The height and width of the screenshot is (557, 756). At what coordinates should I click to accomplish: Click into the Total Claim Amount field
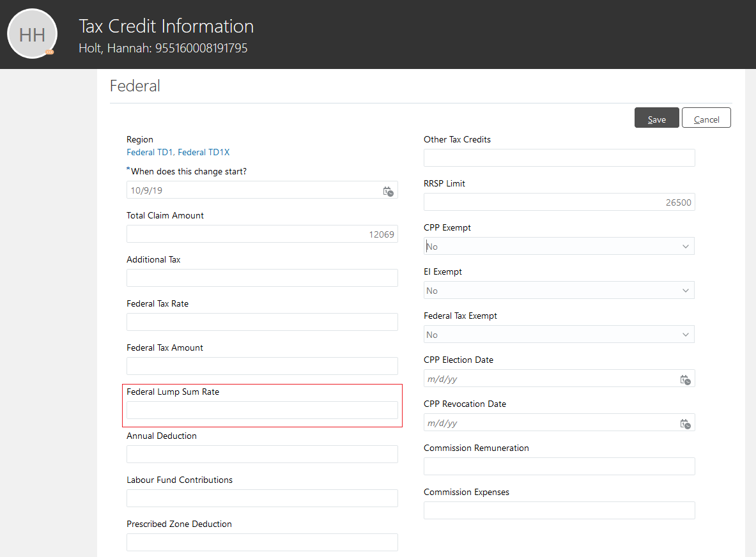pos(262,234)
